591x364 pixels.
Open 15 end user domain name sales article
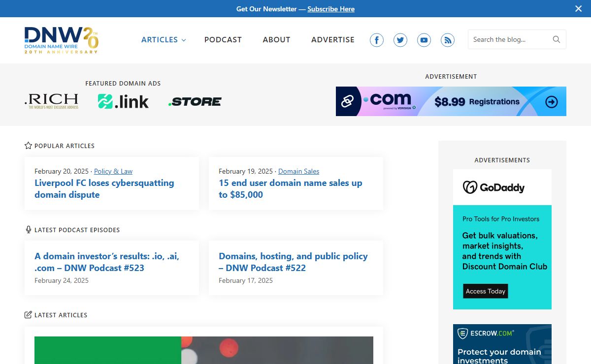[x=291, y=189]
